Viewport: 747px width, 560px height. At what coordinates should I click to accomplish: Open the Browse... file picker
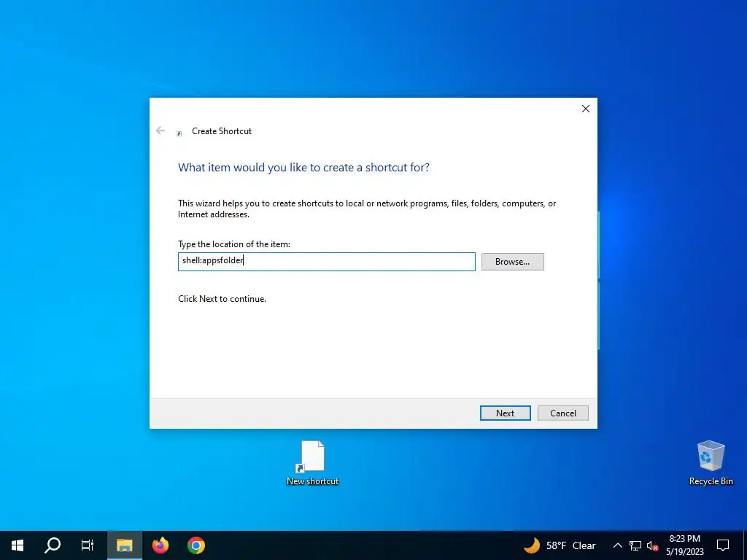click(512, 262)
